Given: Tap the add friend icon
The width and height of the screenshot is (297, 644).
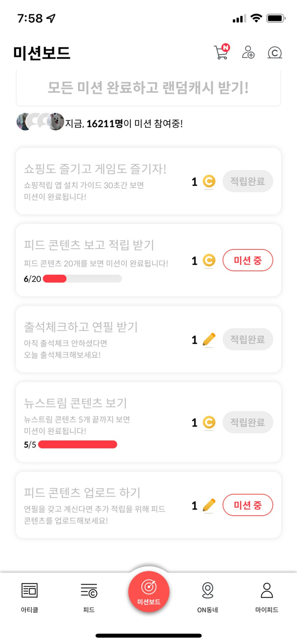Looking at the screenshot, I should (248, 53).
